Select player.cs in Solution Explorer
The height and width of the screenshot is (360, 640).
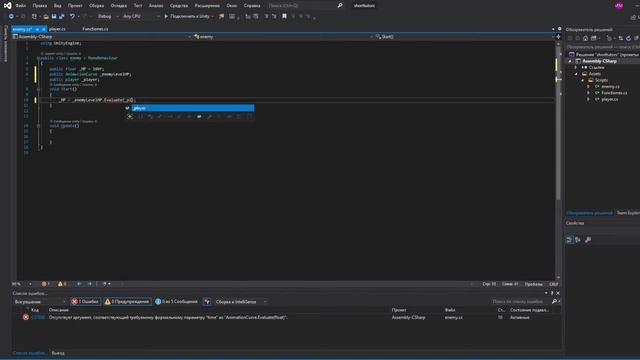[609, 99]
